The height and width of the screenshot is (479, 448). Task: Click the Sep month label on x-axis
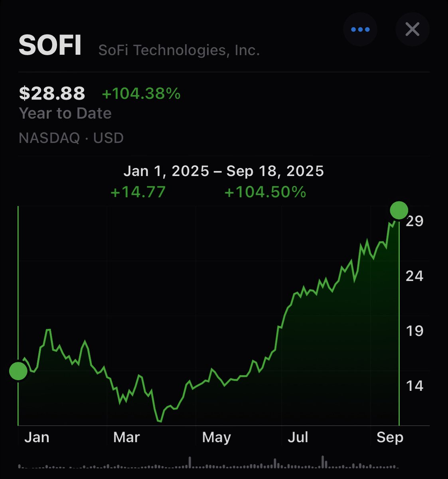[390, 437]
